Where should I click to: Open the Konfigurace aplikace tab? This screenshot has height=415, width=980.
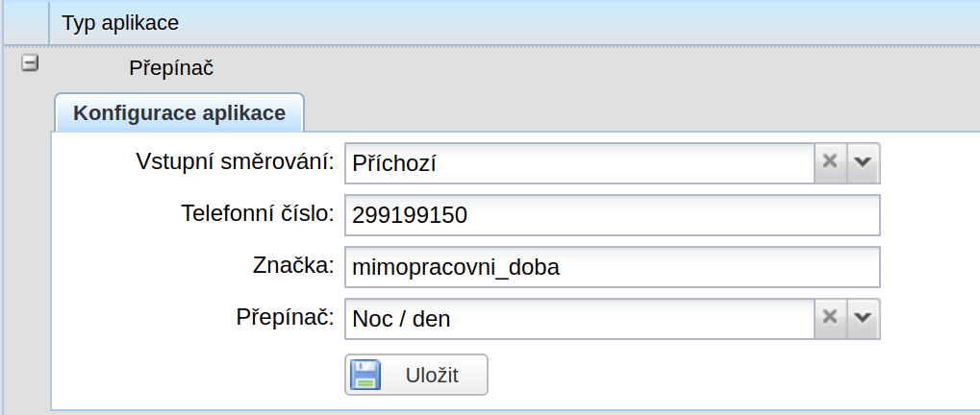click(x=180, y=113)
